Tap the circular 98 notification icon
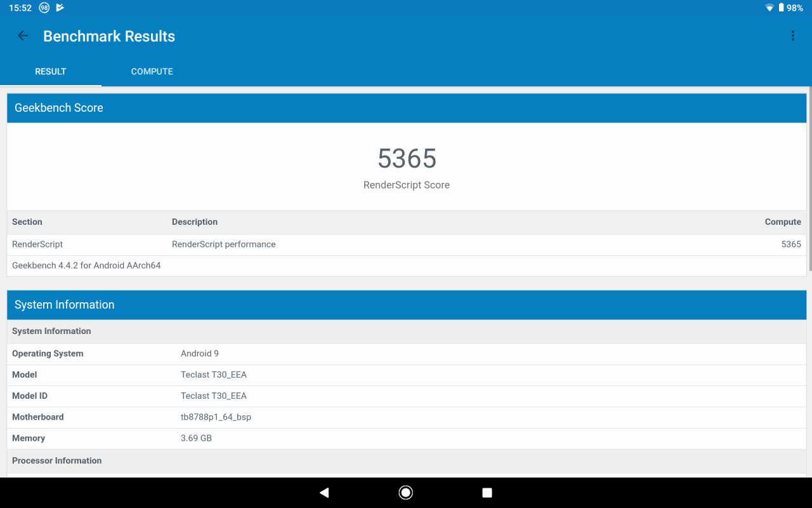This screenshot has height=508, width=812. point(44,8)
